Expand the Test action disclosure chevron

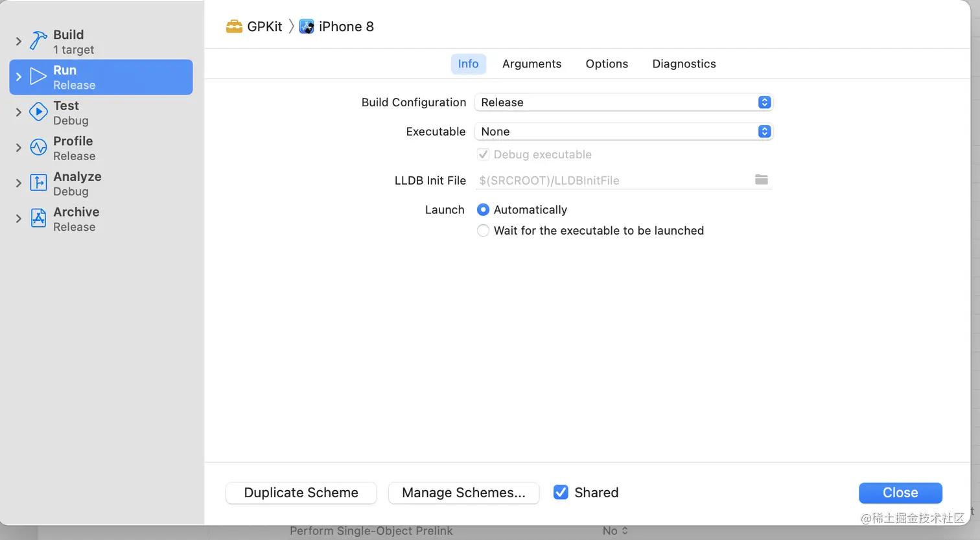pos(18,112)
